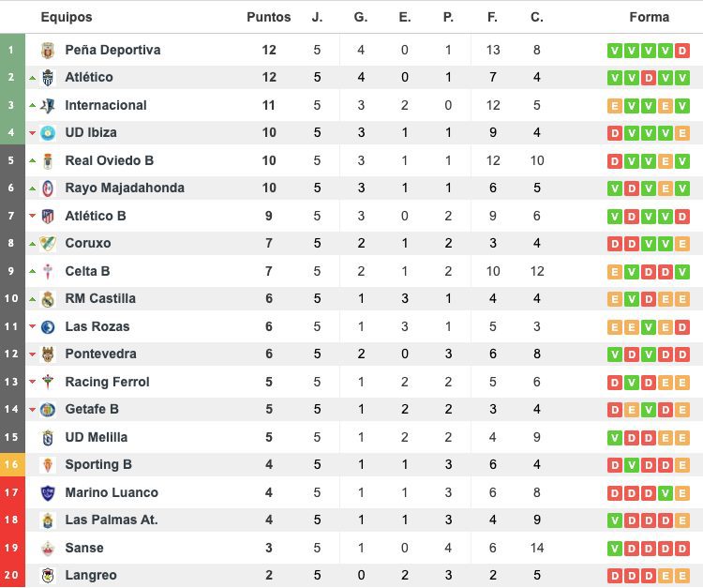Click the red down arrow beside Pontevedra
The image size is (703, 588).
32,354
